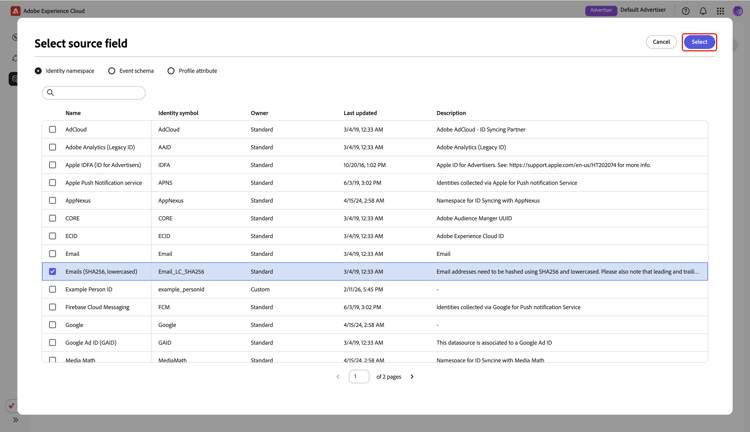Check the ECID row checkbox
The width and height of the screenshot is (750, 432).
tap(53, 236)
